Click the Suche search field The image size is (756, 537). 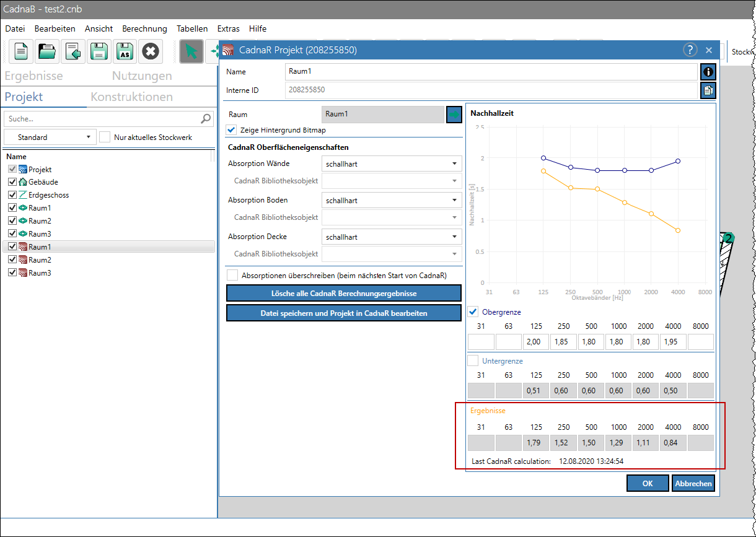click(108, 119)
